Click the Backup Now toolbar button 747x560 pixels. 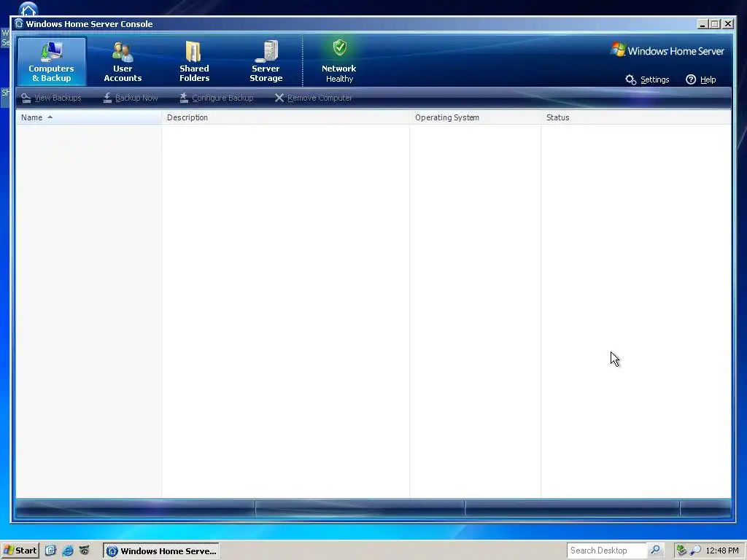(x=131, y=98)
